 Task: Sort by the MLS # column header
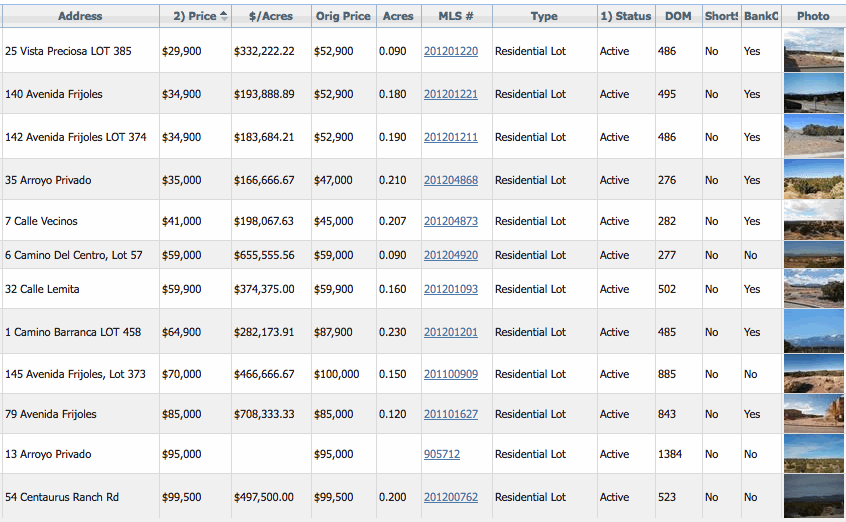point(456,16)
